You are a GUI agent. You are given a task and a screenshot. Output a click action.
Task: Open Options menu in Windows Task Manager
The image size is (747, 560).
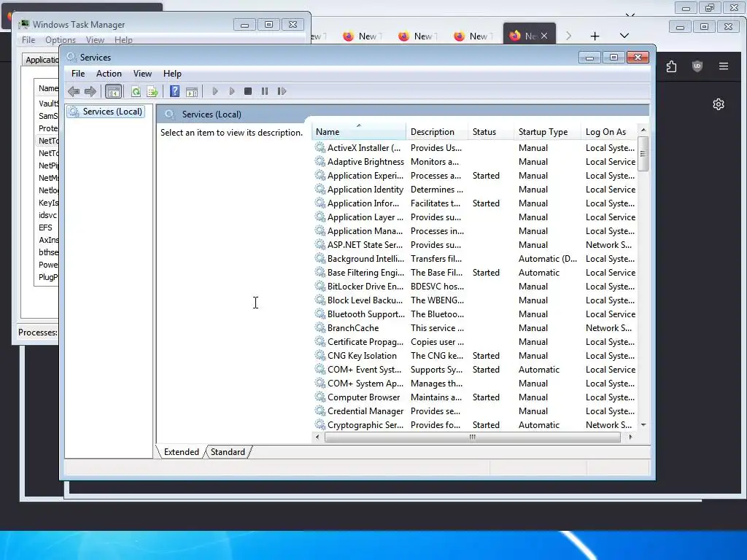pos(60,40)
